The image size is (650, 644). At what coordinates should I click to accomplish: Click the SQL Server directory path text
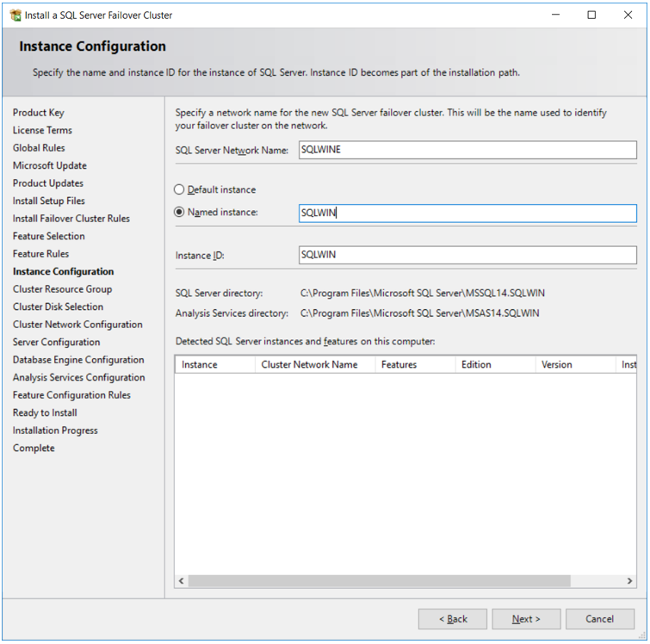[423, 294]
